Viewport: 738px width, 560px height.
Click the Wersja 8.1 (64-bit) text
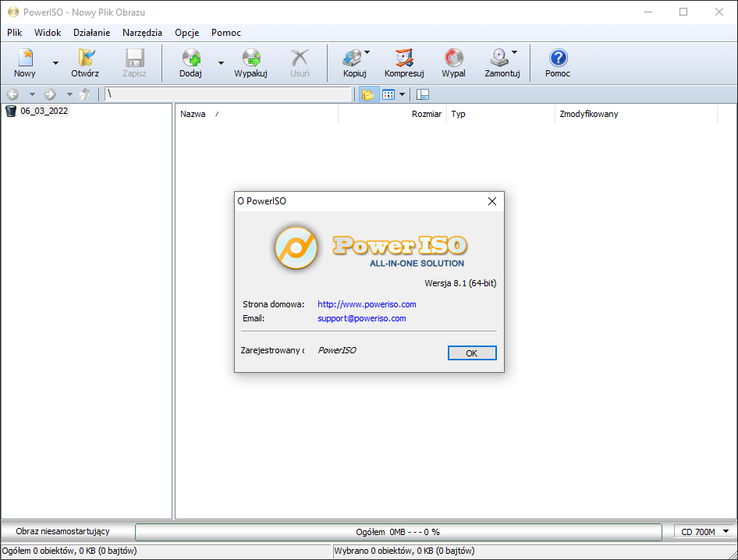pyautogui.click(x=460, y=283)
